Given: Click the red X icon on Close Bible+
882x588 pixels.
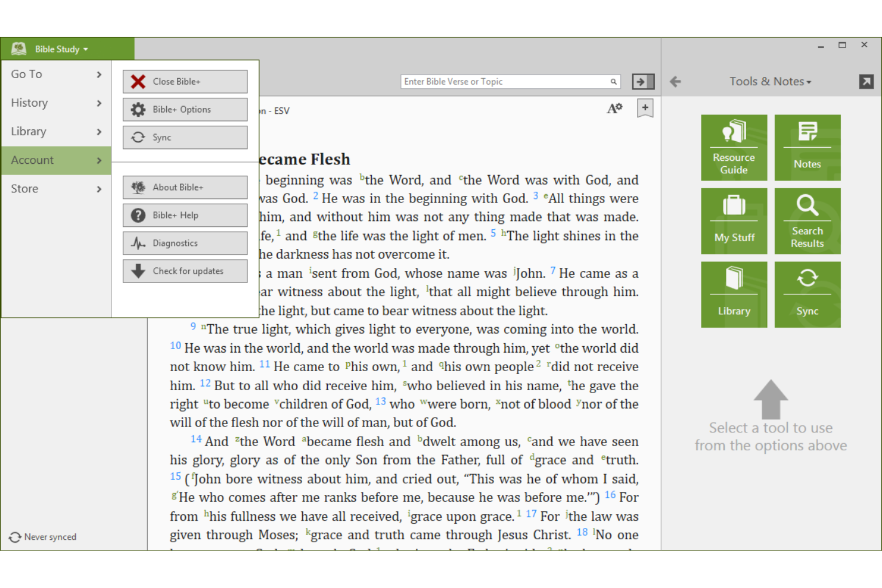Looking at the screenshot, I should [x=138, y=82].
